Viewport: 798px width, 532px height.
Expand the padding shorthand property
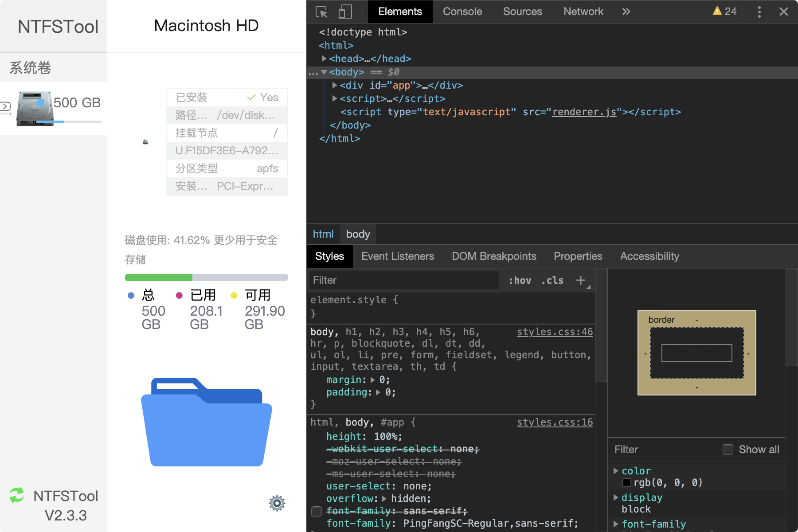[378, 392]
